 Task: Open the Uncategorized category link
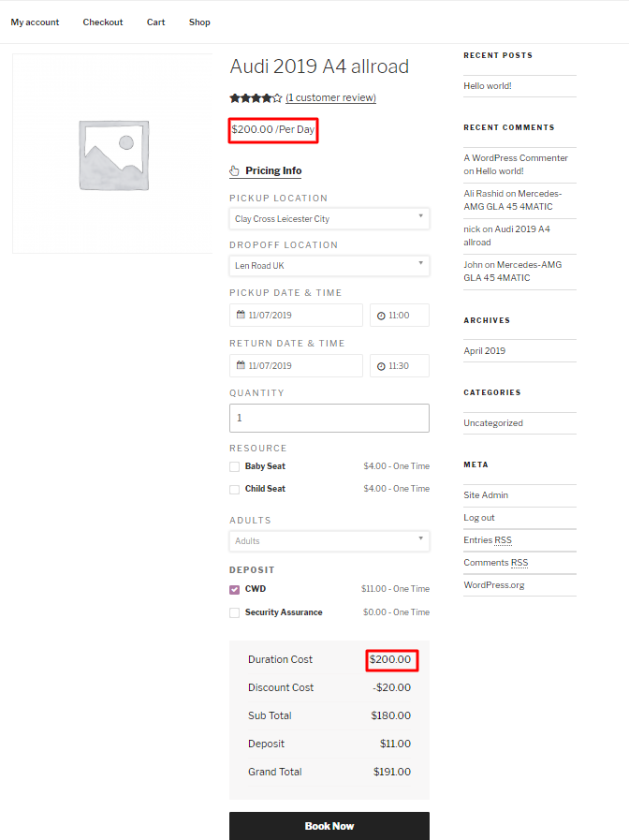point(493,422)
